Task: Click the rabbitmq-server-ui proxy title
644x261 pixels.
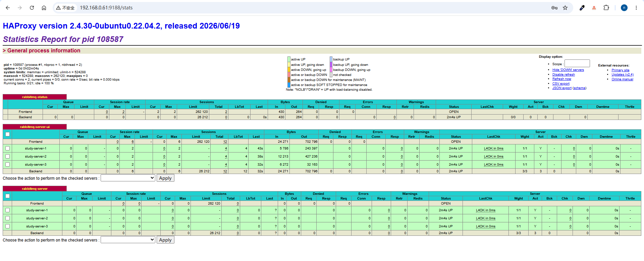Action: [x=35, y=127]
